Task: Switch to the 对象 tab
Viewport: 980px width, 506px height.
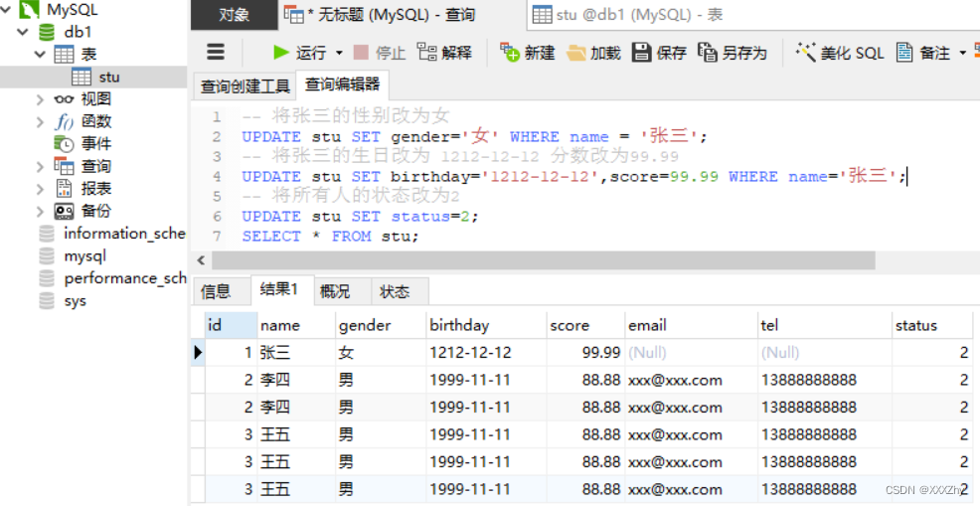Action: (x=235, y=15)
